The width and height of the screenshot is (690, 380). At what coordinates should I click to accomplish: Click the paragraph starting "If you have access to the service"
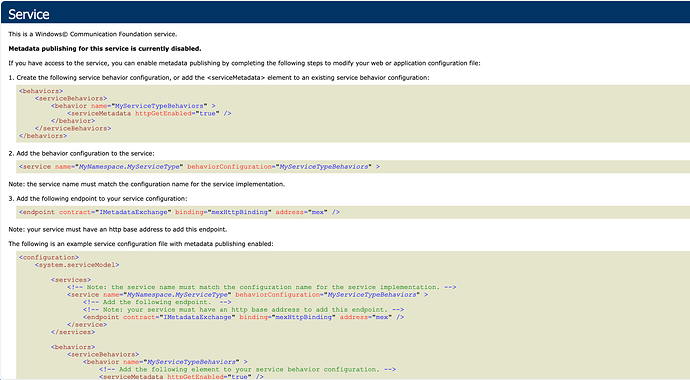pyautogui.click(x=244, y=63)
